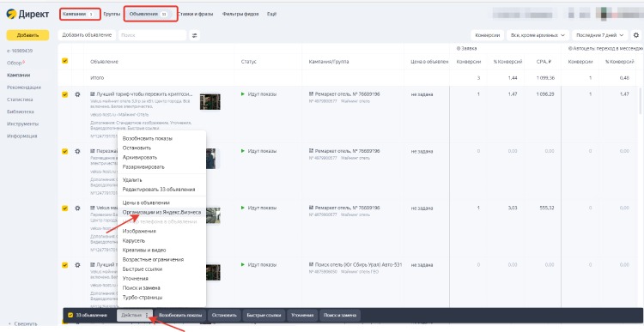The width and height of the screenshot is (644, 332).
Task: Open image thumbnail of 'Лучший тариф чтобы пережить' ad
Action: pyautogui.click(x=210, y=102)
